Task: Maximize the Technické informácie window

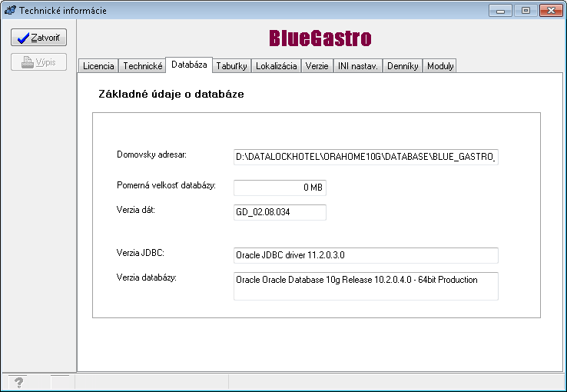Action: tap(526, 11)
